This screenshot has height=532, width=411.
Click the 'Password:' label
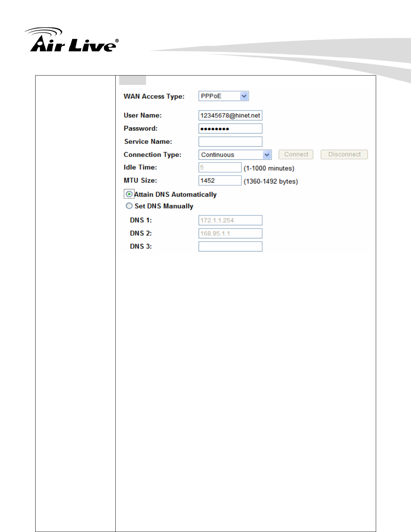coord(141,129)
